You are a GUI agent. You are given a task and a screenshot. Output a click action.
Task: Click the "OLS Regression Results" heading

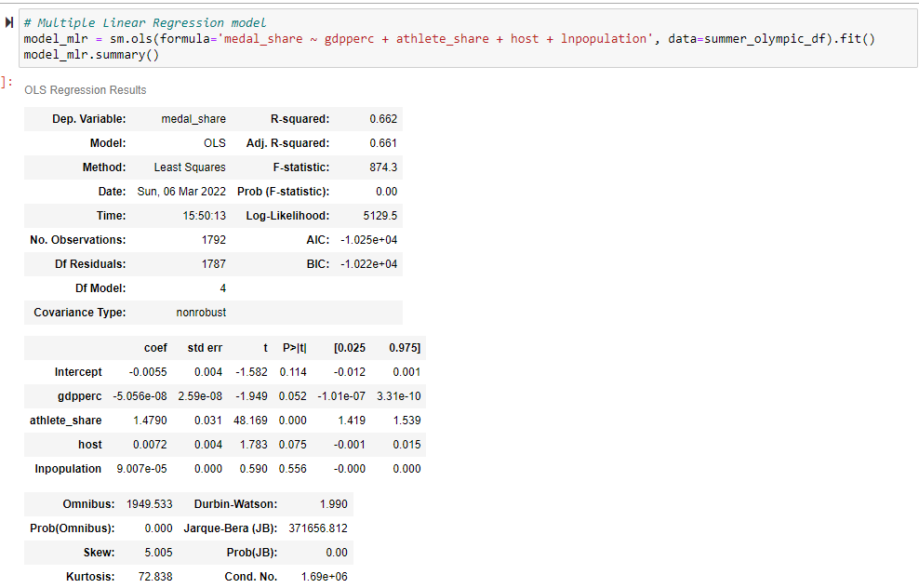[x=86, y=90]
